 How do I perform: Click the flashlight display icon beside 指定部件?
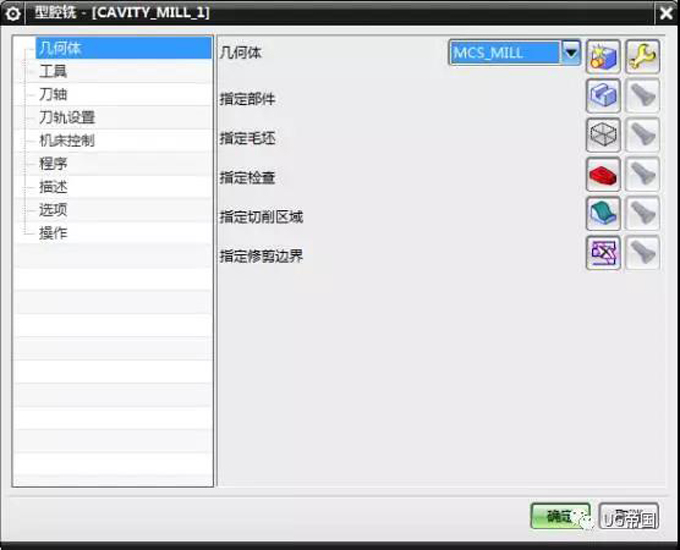(x=643, y=96)
